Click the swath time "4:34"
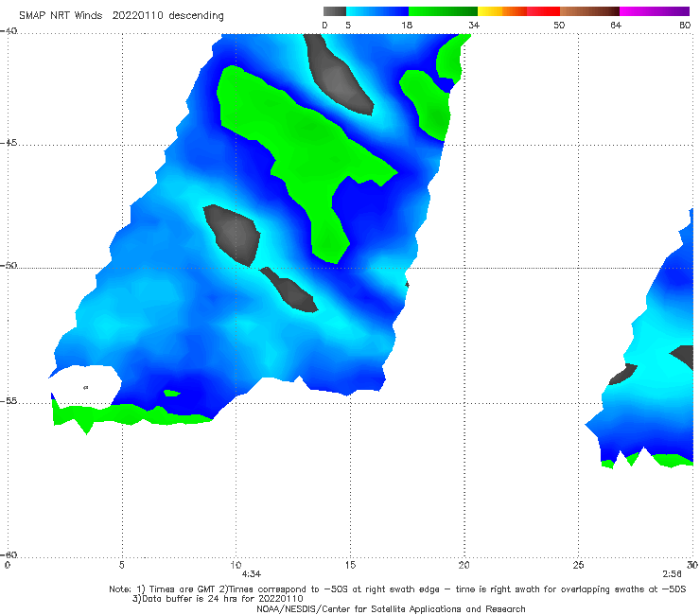700x615 pixels. click(x=252, y=574)
